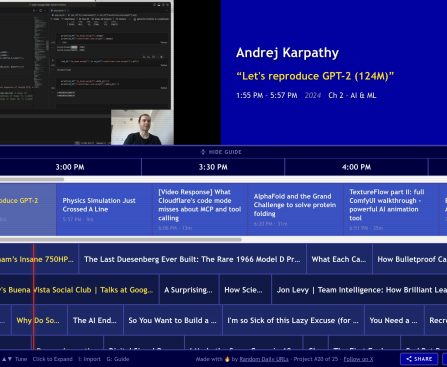Tune to the Why Do So... program
The height and width of the screenshot is (367, 447).
(39, 320)
